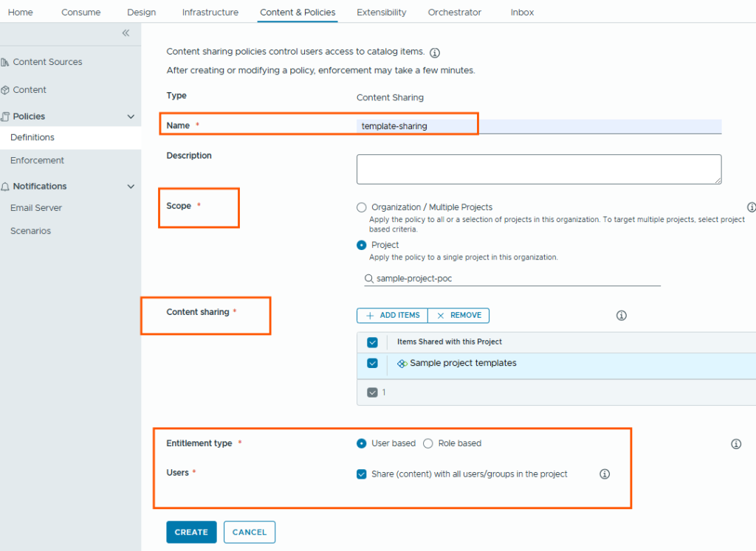The image size is (756, 551).
Task: Collapse the Notifications section chevron
Action: click(131, 187)
